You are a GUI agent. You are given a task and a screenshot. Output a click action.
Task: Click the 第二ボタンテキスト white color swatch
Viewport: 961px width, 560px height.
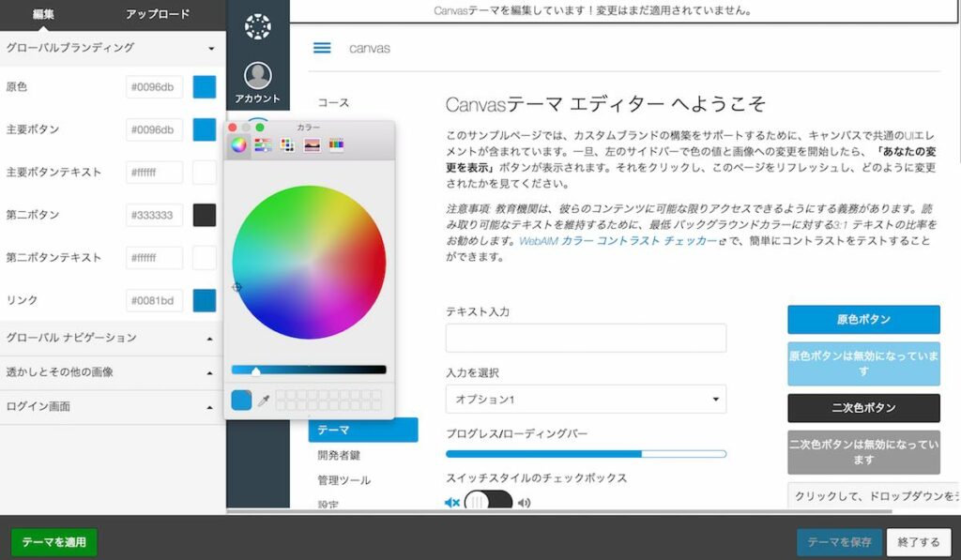click(205, 258)
